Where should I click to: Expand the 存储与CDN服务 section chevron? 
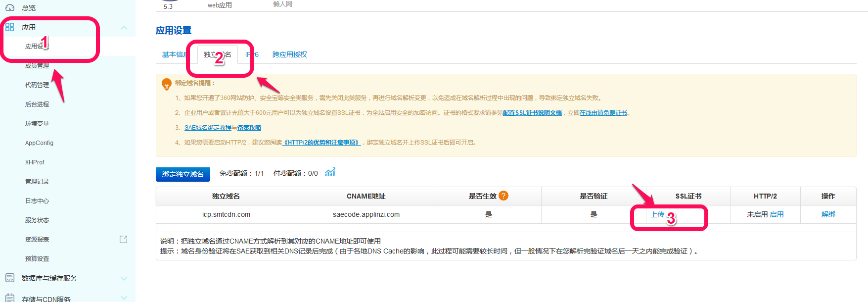click(x=124, y=298)
